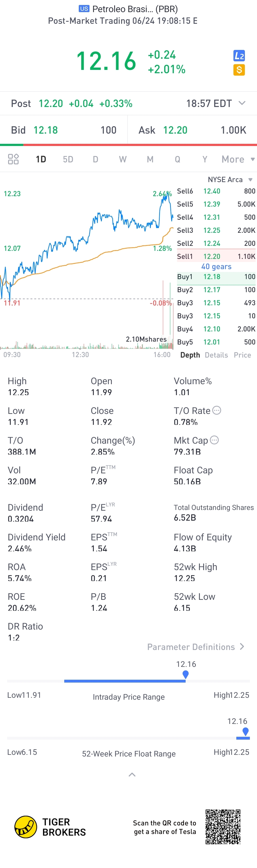Tap the 40 gears depth setting
Image resolution: width=257 pixels, height=868 pixels.
pyautogui.click(x=216, y=267)
